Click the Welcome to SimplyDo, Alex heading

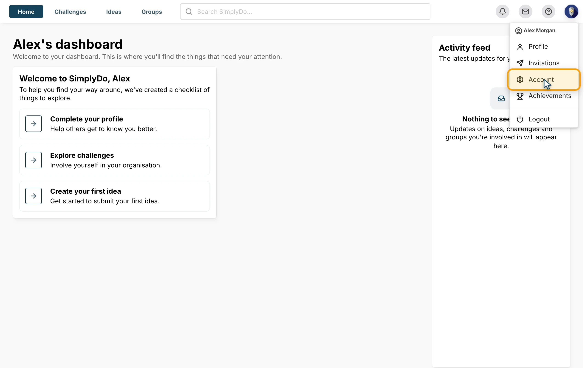[x=75, y=79]
